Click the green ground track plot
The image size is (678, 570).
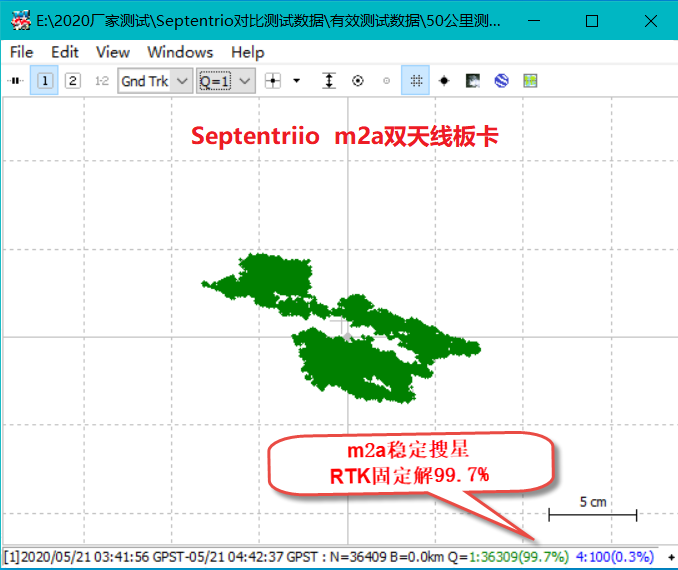342,329
